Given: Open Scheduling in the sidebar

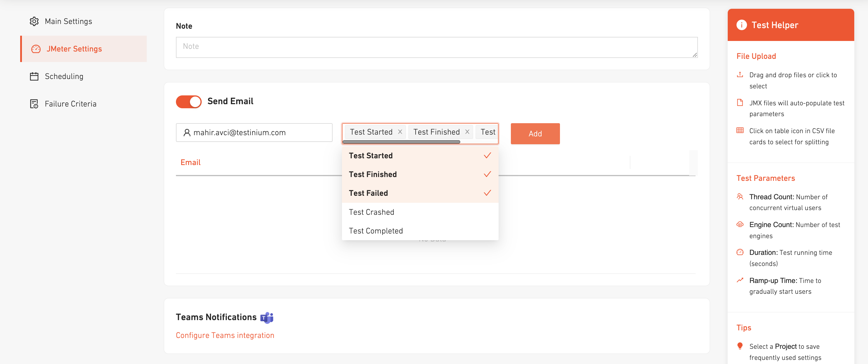Looking at the screenshot, I should click(x=64, y=76).
